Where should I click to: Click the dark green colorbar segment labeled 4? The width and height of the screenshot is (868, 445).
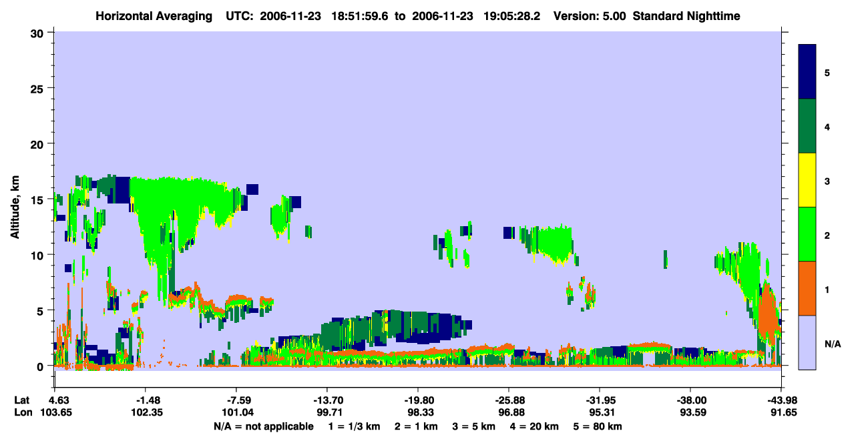pos(807,126)
